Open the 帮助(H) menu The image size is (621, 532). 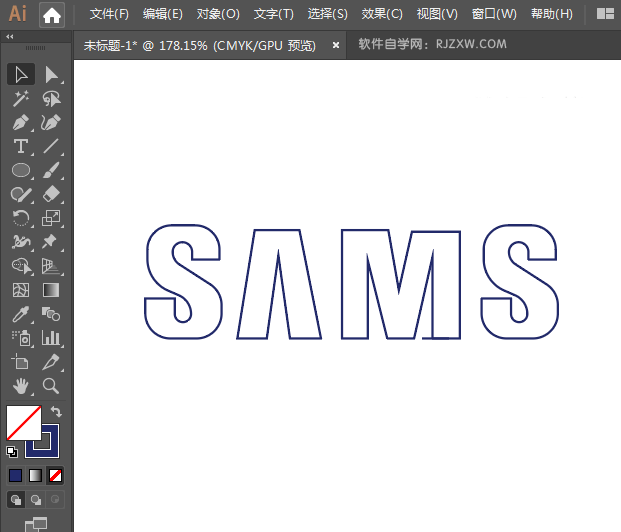click(x=552, y=14)
